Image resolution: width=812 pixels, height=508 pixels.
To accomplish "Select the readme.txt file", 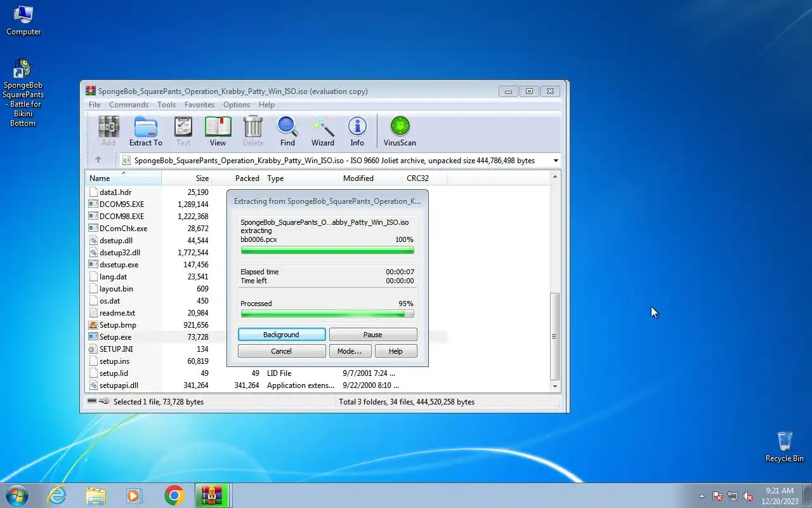I will (117, 313).
